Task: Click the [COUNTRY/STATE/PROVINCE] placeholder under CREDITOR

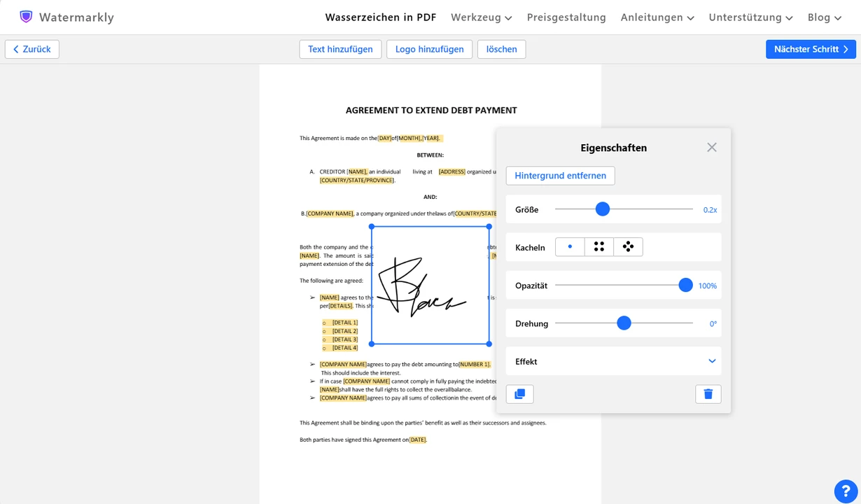Action: click(357, 181)
